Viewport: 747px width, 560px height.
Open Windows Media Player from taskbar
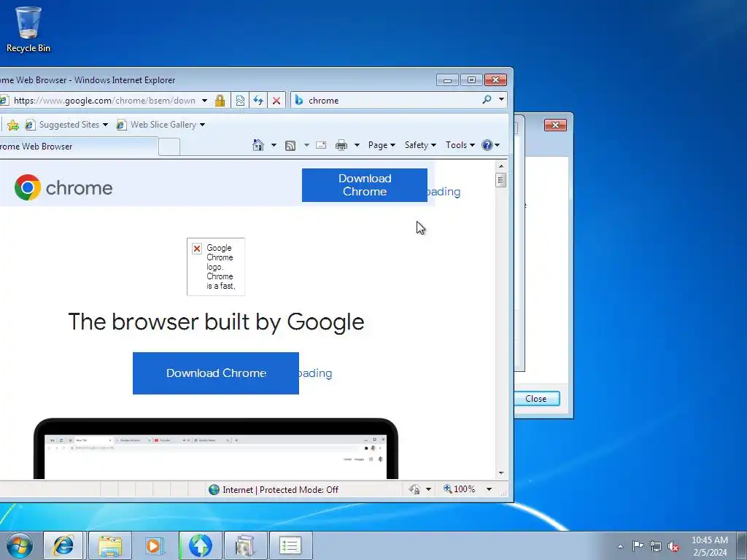(x=154, y=545)
